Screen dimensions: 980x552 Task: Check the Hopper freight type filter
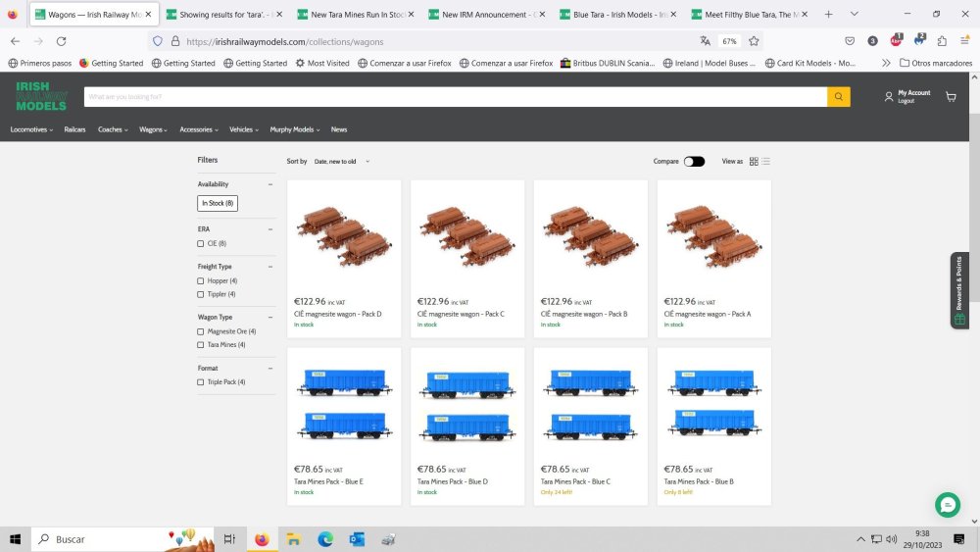click(x=201, y=281)
